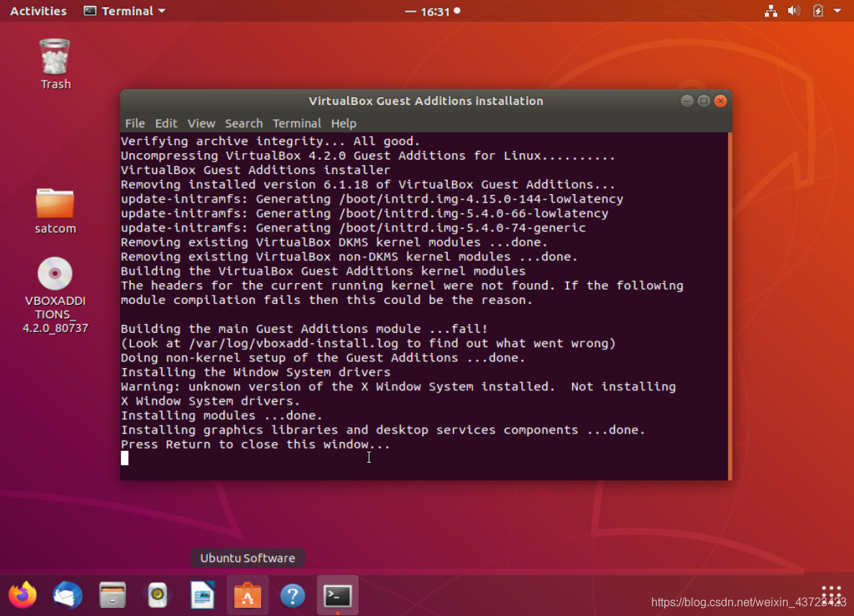
Task: Open the Files manager in the dock
Action: coord(113,595)
